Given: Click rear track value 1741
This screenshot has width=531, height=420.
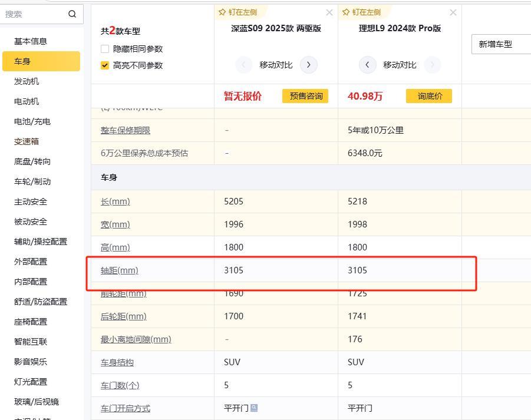Looking at the screenshot, I should (357, 316).
